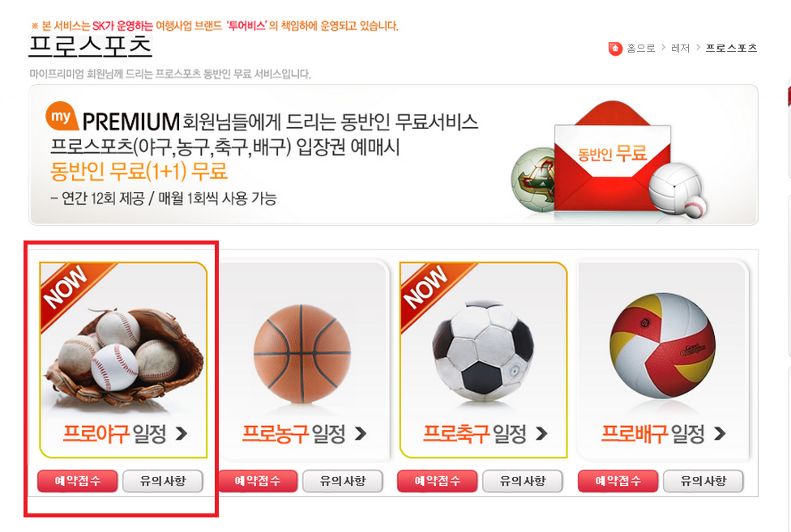Click 유의사항 button under soccer
This screenshot has width=791, height=532.
pyautogui.click(x=523, y=481)
